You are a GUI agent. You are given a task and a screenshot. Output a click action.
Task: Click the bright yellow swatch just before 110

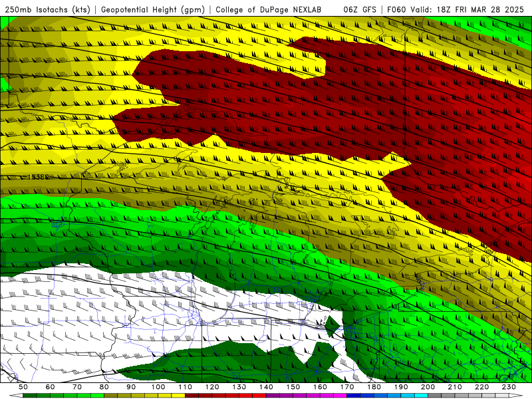point(178,395)
